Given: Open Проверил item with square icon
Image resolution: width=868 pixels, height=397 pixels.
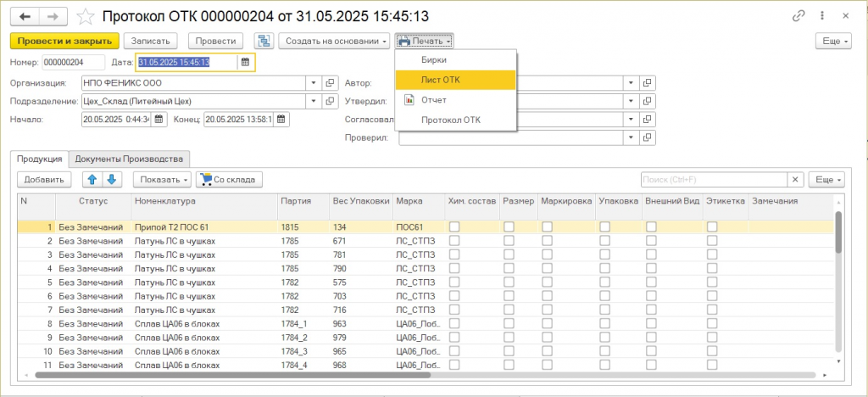Looking at the screenshot, I should pos(648,138).
